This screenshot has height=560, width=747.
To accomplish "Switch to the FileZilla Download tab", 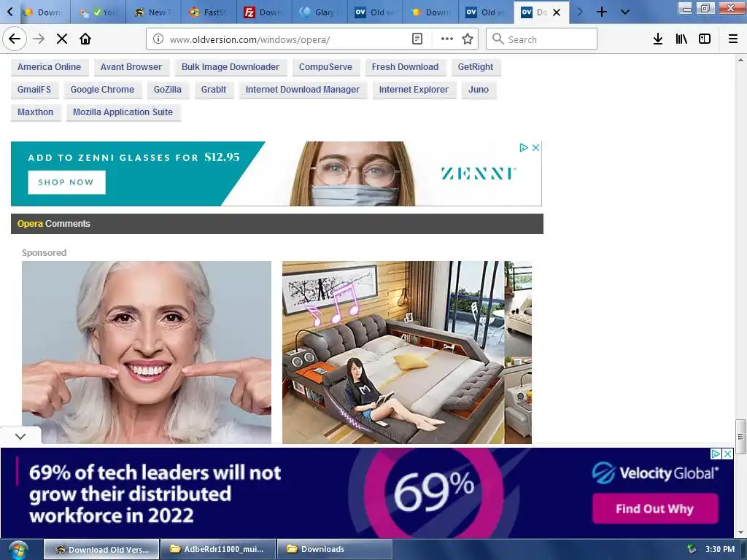I will click(x=263, y=12).
